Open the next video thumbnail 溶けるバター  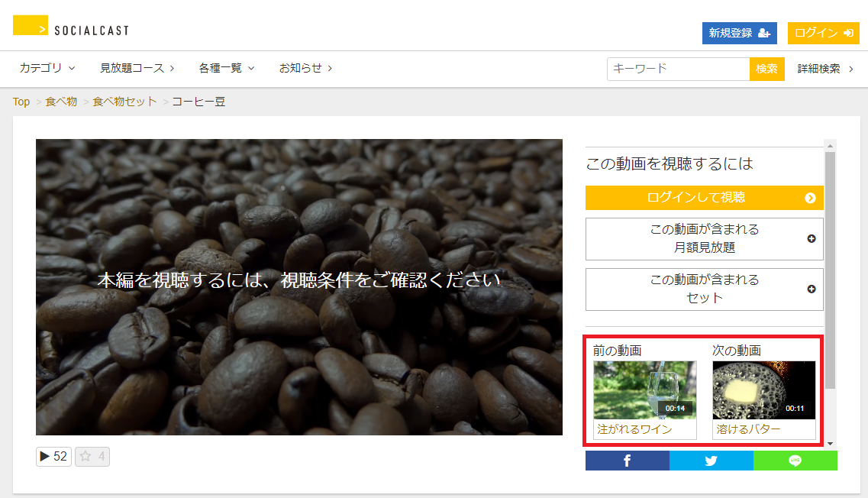[764, 390]
